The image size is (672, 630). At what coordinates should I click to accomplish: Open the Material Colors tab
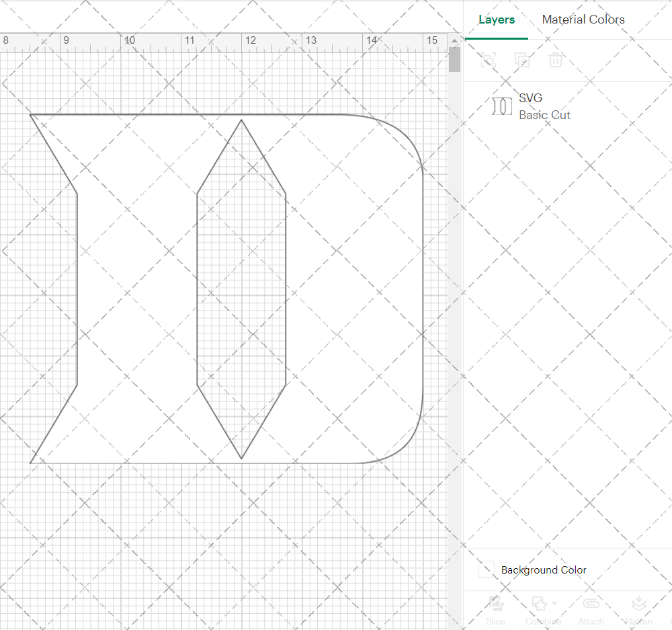583,19
